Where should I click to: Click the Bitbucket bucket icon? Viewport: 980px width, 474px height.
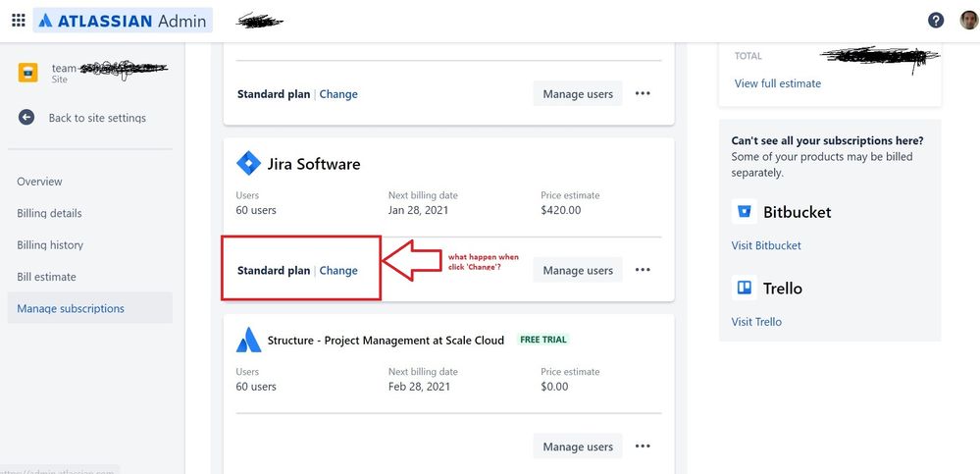(744, 211)
